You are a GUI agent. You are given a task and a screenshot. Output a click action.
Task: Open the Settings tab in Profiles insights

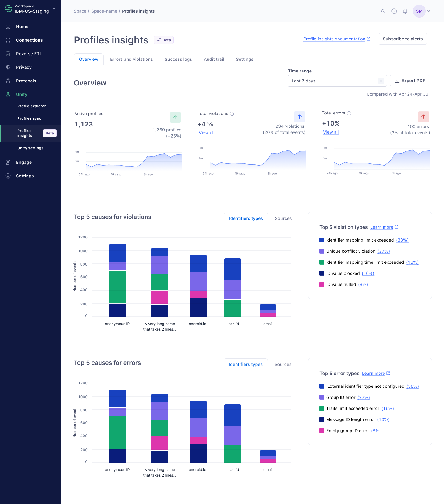(x=245, y=59)
